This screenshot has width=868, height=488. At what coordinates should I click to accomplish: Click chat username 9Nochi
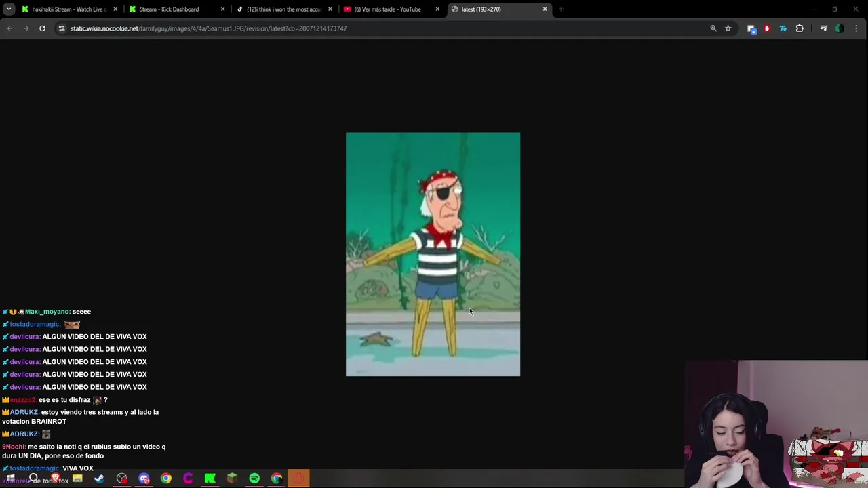tap(14, 447)
